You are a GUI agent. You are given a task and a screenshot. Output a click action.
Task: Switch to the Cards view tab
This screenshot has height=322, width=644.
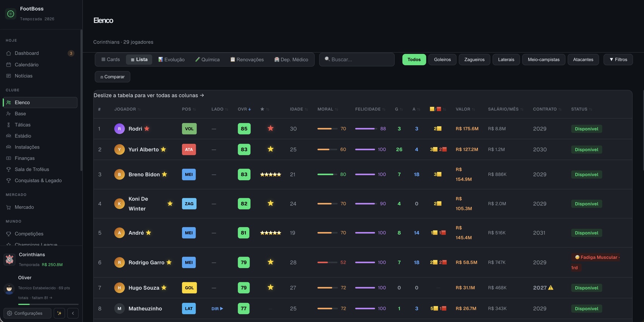point(111,59)
